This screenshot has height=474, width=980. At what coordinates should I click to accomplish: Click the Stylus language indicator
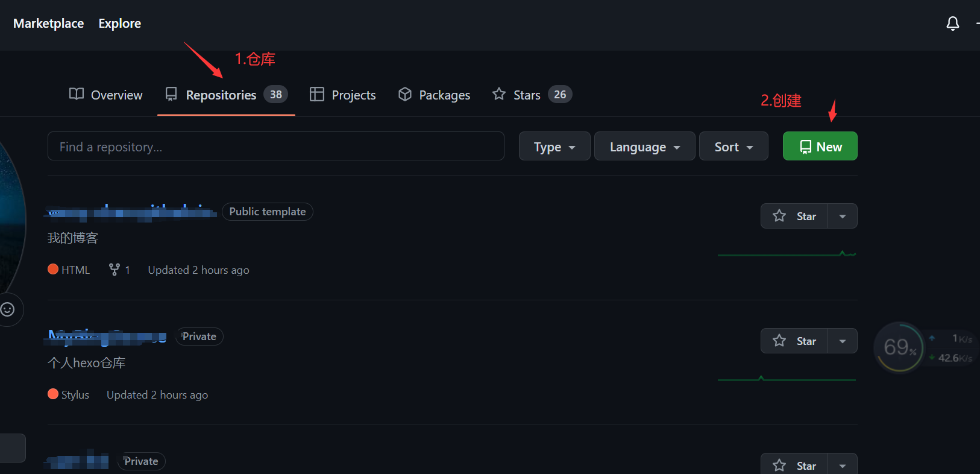pyautogui.click(x=68, y=394)
